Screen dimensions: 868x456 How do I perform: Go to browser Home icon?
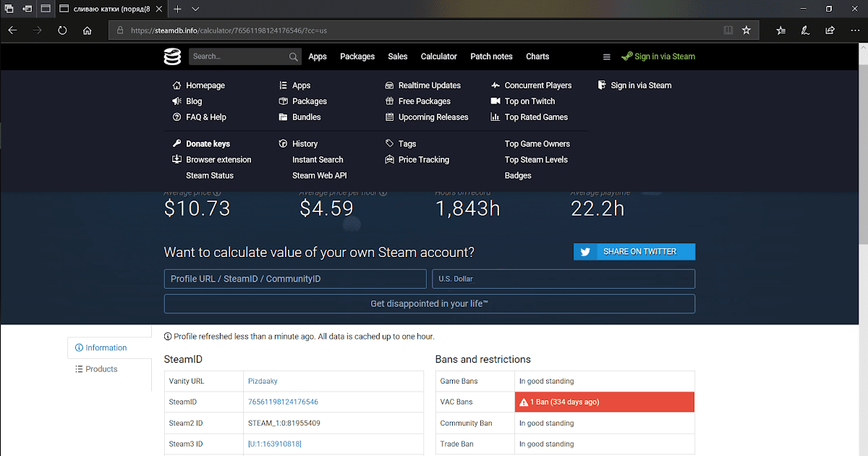point(88,30)
